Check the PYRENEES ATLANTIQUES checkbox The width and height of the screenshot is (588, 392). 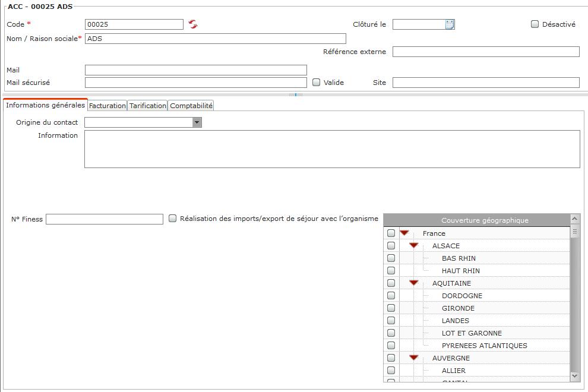(x=391, y=346)
